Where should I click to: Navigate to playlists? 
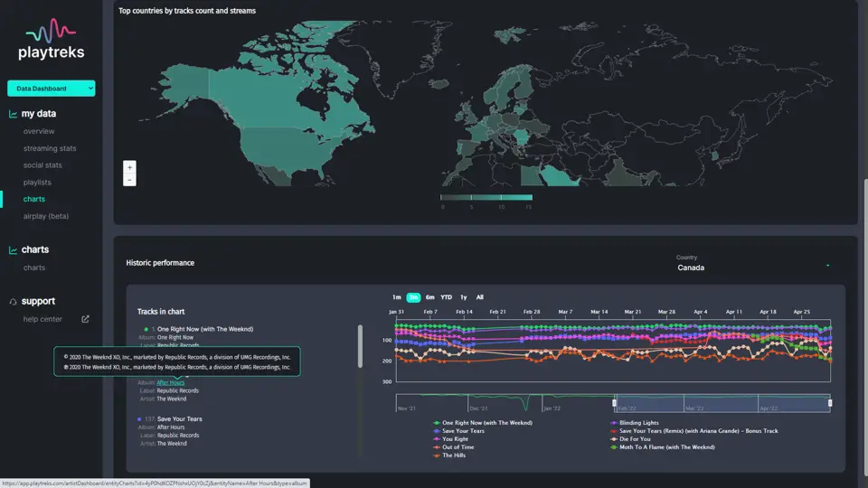(37, 182)
